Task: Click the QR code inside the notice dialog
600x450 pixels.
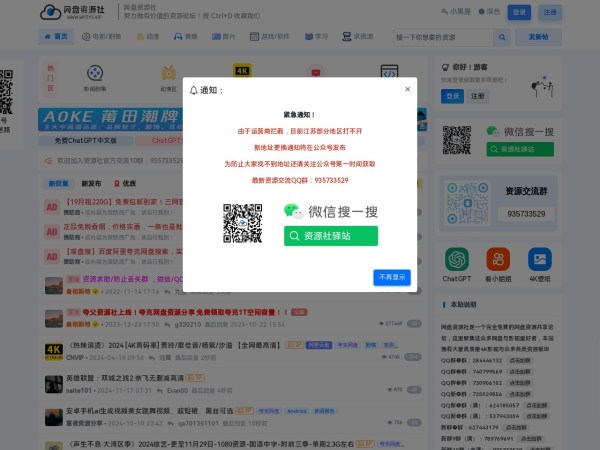Action: click(x=241, y=223)
